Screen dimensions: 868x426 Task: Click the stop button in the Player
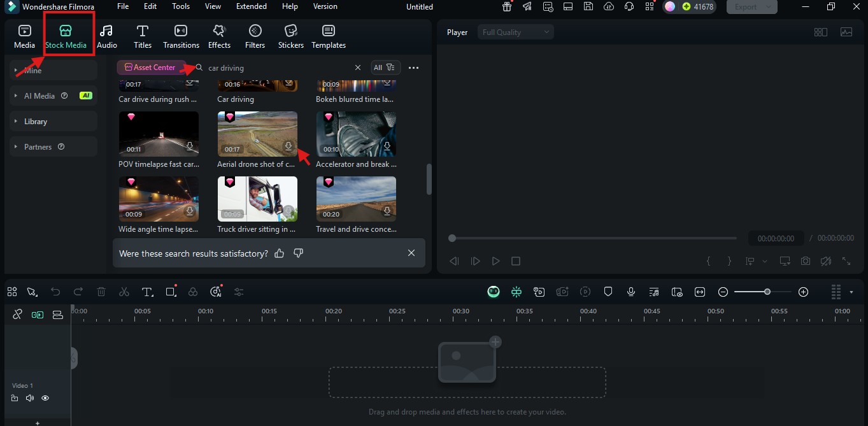click(516, 261)
